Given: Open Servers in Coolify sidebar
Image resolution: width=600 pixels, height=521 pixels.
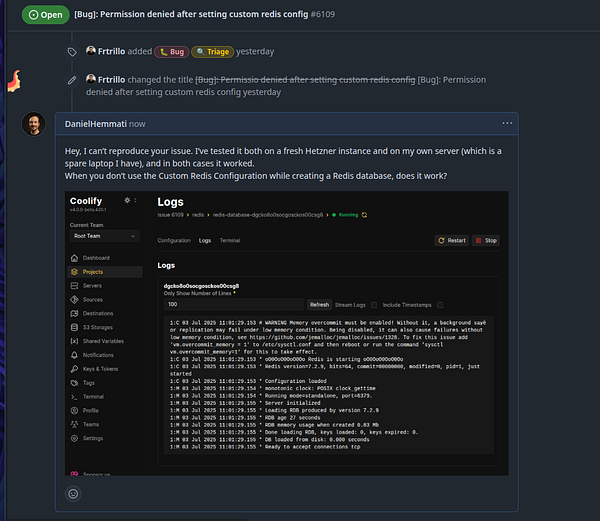Looking at the screenshot, I should [92, 286].
